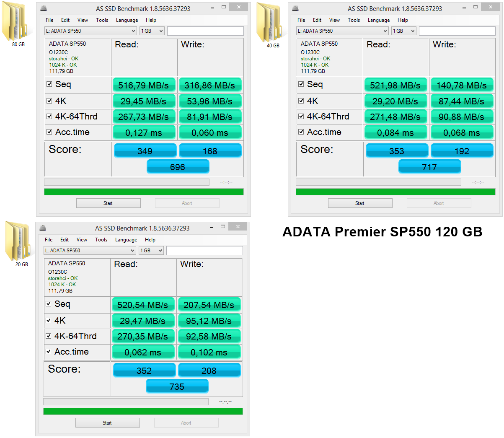
Task: Open 1 GB size dropdown in window scoring 717
Action: pyautogui.click(x=404, y=31)
